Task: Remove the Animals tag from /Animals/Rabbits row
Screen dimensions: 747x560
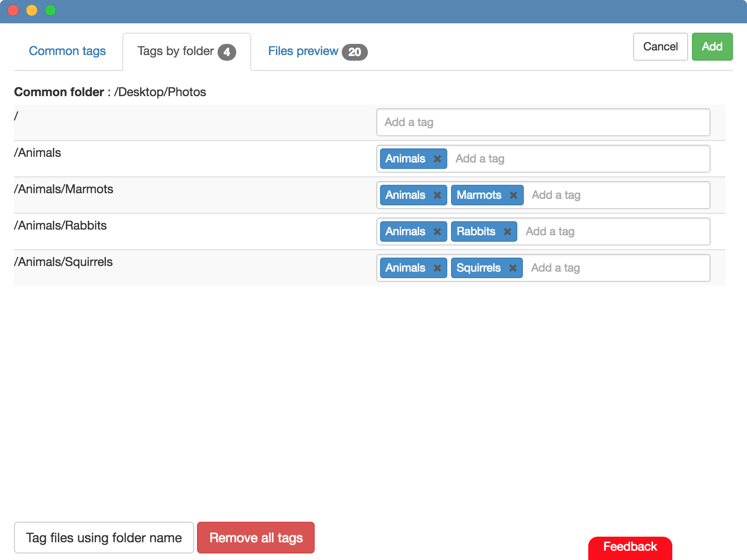Action: click(437, 231)
